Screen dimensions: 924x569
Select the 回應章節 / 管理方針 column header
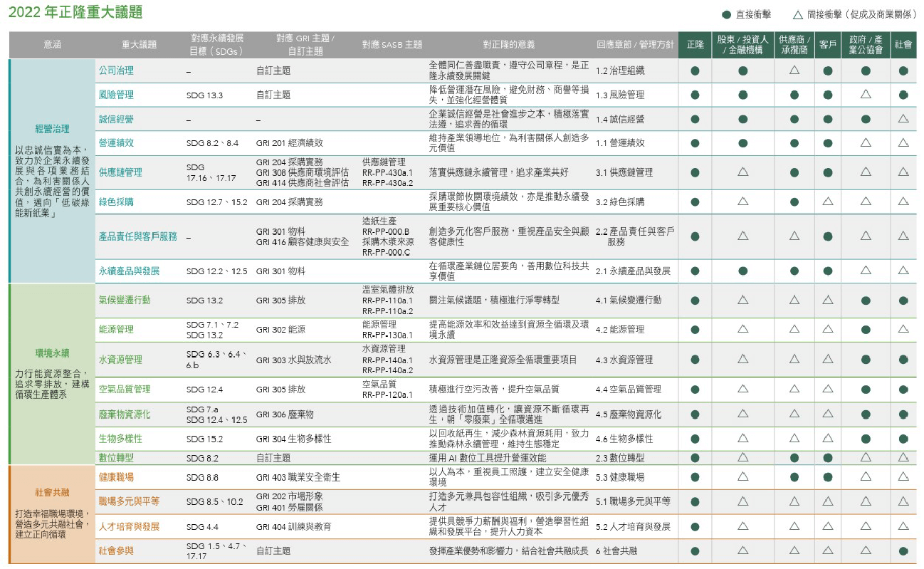pyautogui.click(x=635, y=45)
